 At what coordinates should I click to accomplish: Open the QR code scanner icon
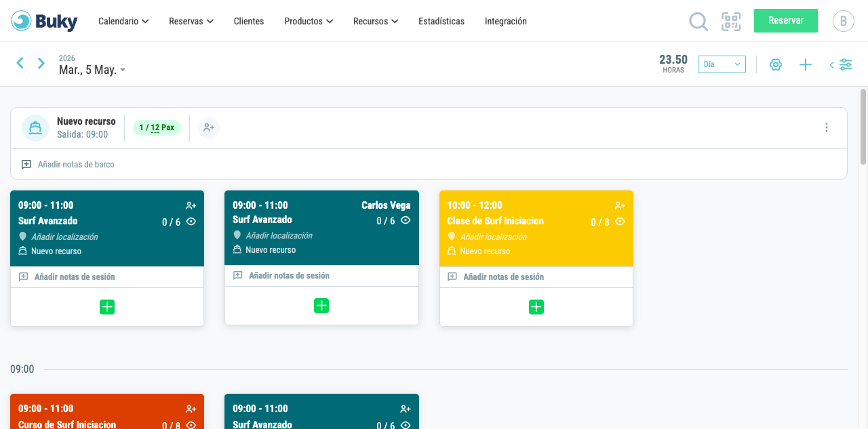[731, 22]
